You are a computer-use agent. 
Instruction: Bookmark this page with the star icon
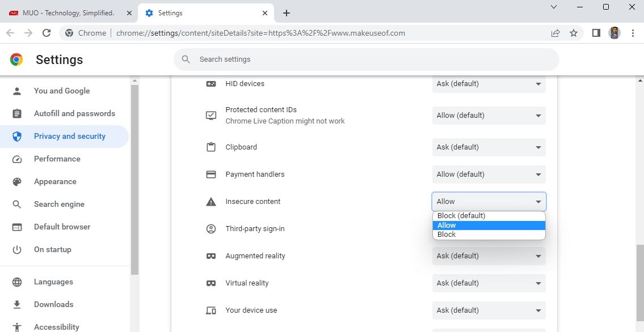573,33
